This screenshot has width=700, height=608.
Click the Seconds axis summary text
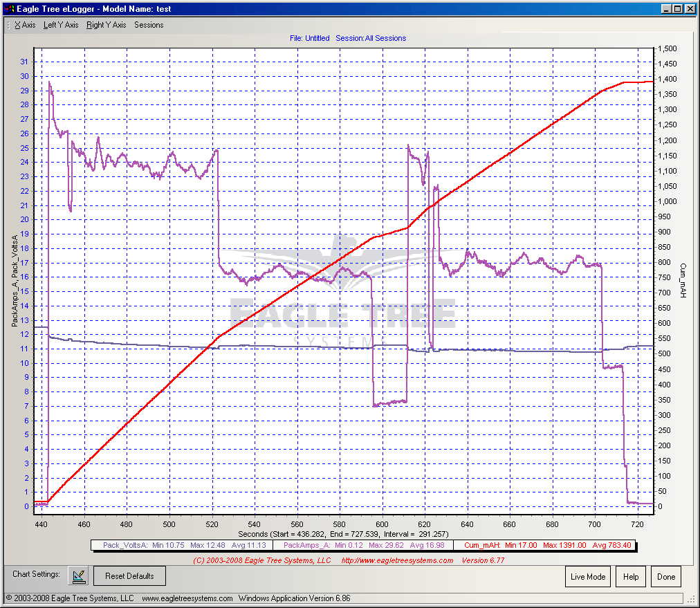[343, 534]
